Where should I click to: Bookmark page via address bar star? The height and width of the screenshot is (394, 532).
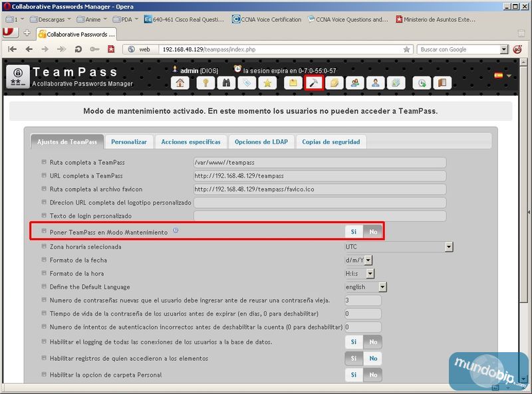pos(406,50)
